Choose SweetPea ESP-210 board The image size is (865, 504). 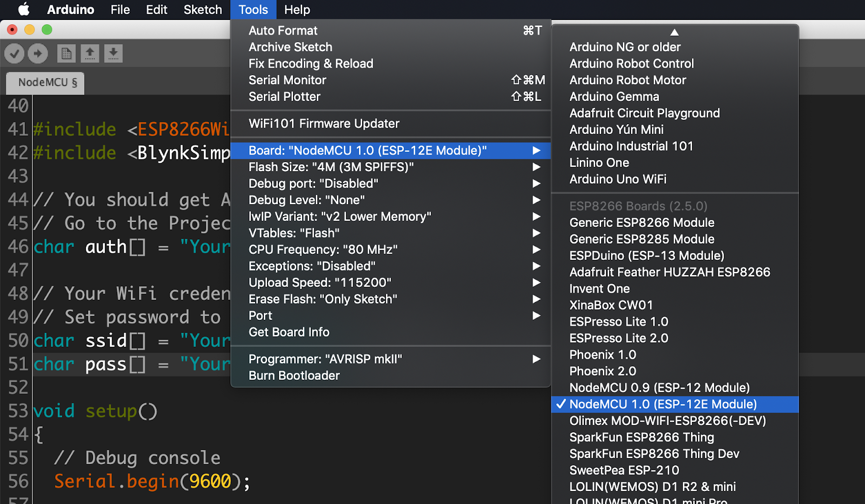pyautogui.click(x=675, y=471)
